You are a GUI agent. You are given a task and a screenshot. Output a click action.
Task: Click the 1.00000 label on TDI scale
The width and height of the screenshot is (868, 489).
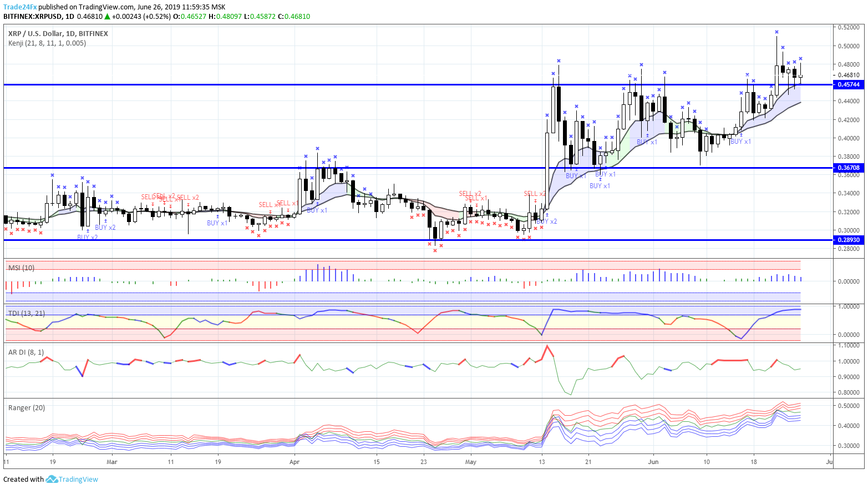click(x=849, y=306)
